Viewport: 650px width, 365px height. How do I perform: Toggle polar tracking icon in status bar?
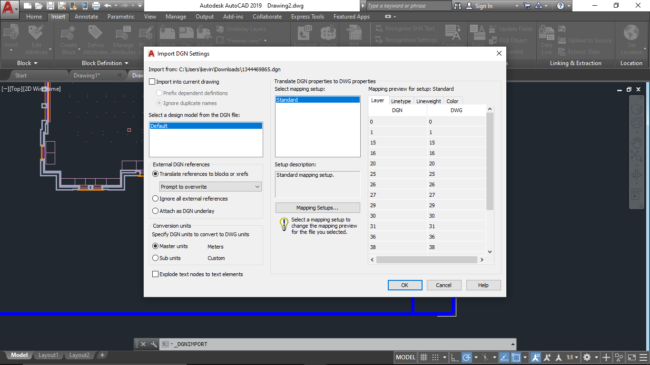tap(466, 357)
